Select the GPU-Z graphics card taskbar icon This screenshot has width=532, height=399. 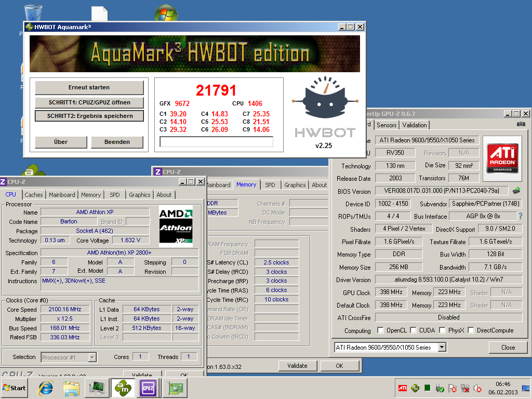(175, 388)
